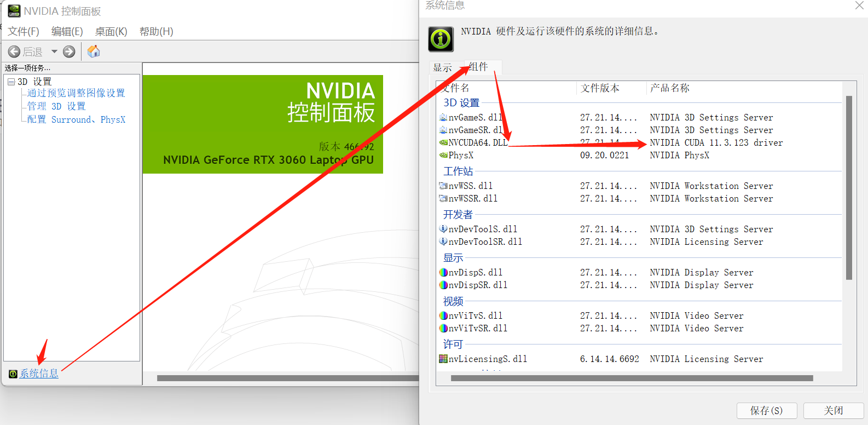868x425 pixels.
Task: Click the 开发者 group heading
Action: [x=458, y=215]
